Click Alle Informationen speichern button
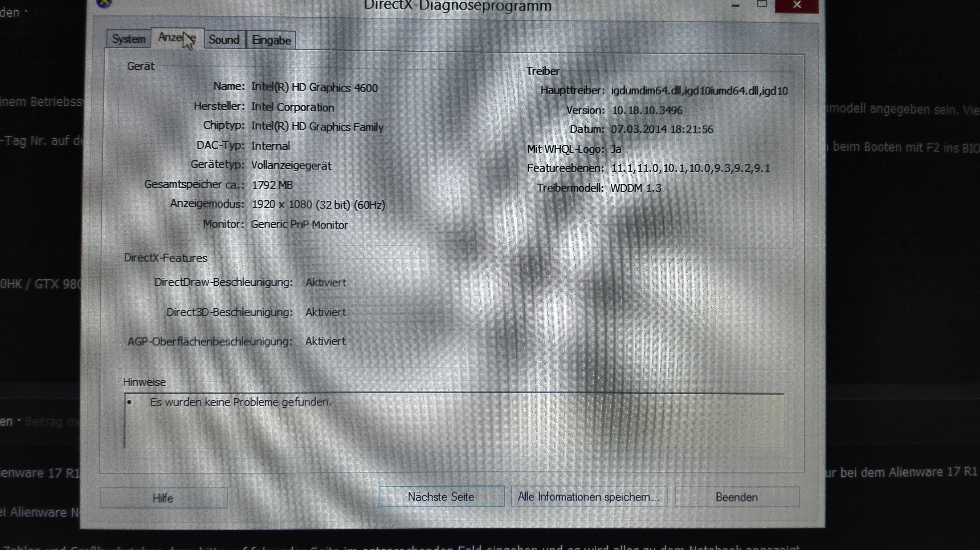 click(x=589, y=497)
